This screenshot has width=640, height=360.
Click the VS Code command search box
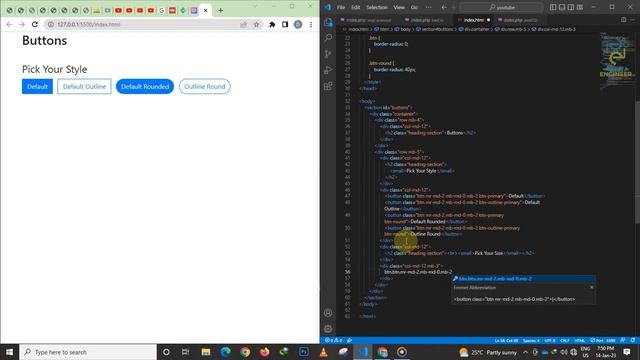pos(502,7)
